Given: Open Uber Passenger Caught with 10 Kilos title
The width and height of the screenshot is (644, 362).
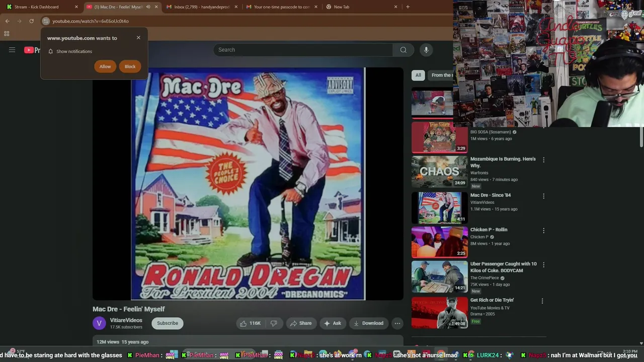Looking at the screenshot, I should [503, 267].
